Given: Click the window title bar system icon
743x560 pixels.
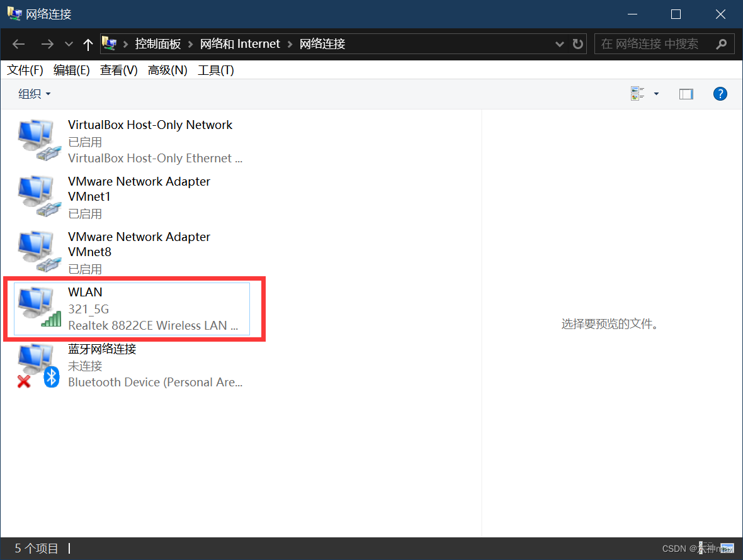Looking at the screenshot, I should [14, 14].
